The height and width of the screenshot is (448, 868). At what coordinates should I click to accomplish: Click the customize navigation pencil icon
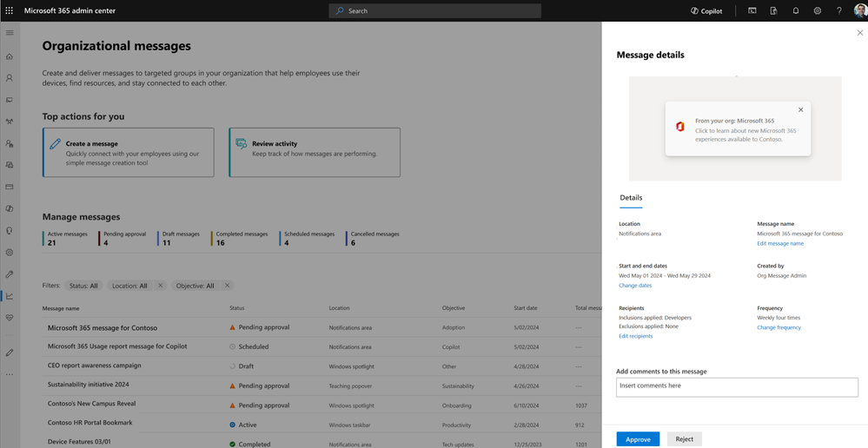point(10,352)
